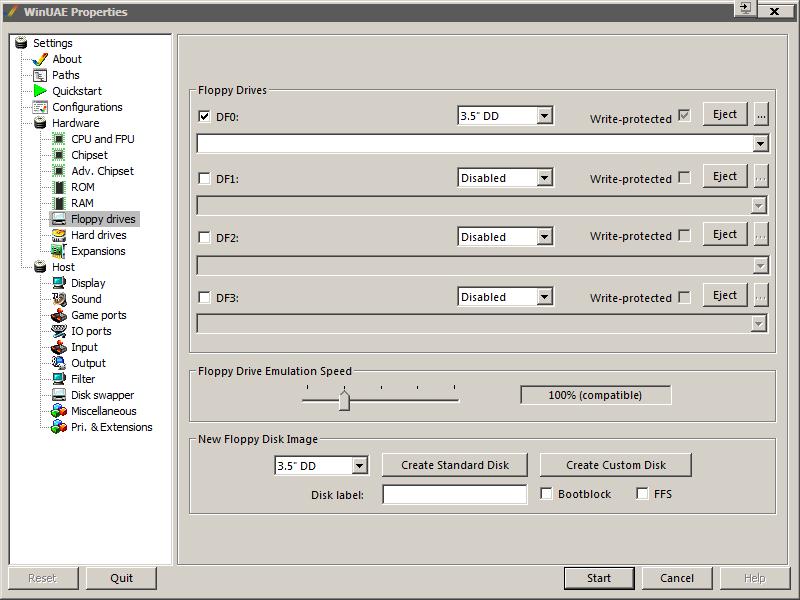
Task: Click the Paths icon in tree
Action: click(40, 76)
